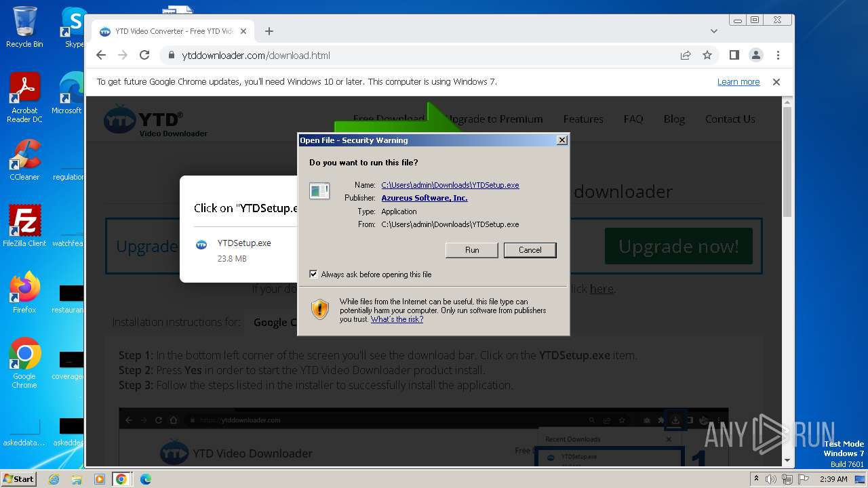This screenshot has width=868, height=488.
Task: Reload the page in Chrome
Action: pyautogui.click(x=144, y=56)
